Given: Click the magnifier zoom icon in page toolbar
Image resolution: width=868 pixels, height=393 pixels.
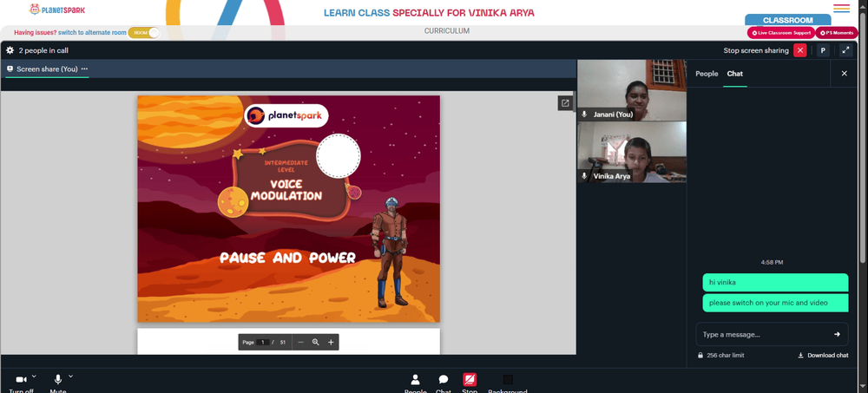Looking at the screenshot, I should tap(316, 342).
